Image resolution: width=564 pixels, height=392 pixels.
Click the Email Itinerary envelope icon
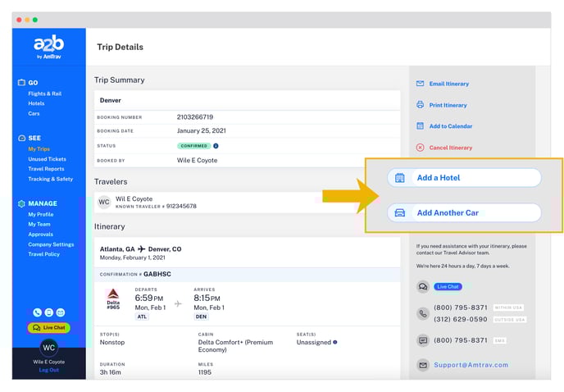[x=421, y=84]
